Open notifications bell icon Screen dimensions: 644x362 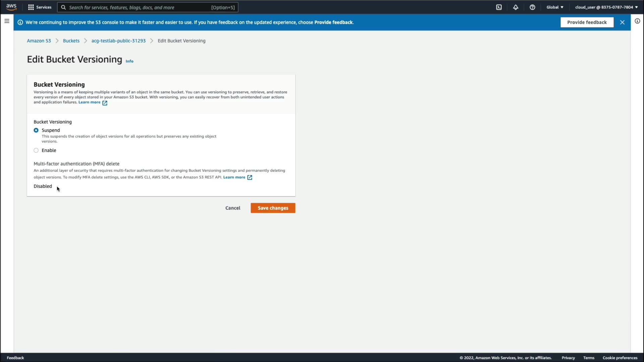pyautogui.click(x=516, y=7)
